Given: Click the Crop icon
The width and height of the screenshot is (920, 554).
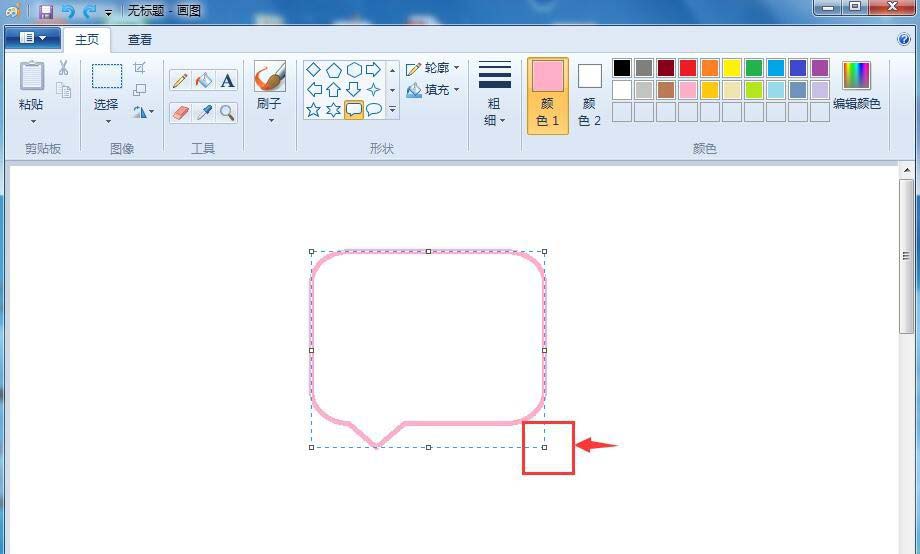Looking at the screenshot, I should [139, 67].
